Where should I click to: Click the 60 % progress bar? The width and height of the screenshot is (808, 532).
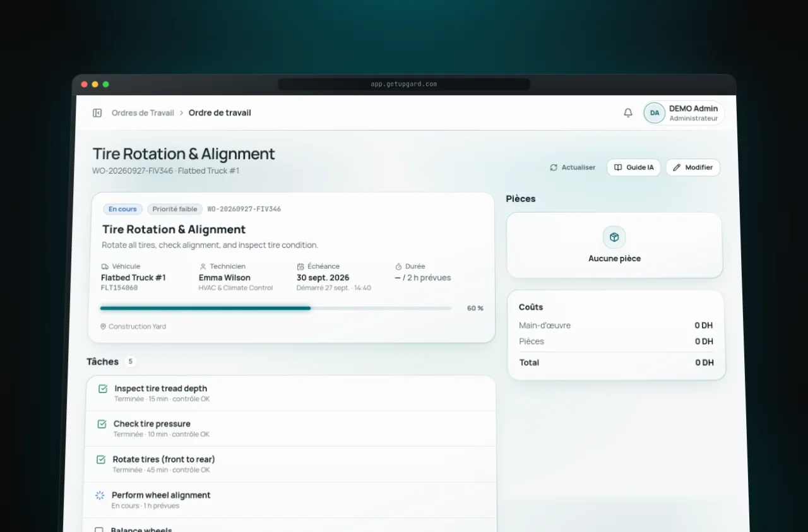[x=276, y=308]
